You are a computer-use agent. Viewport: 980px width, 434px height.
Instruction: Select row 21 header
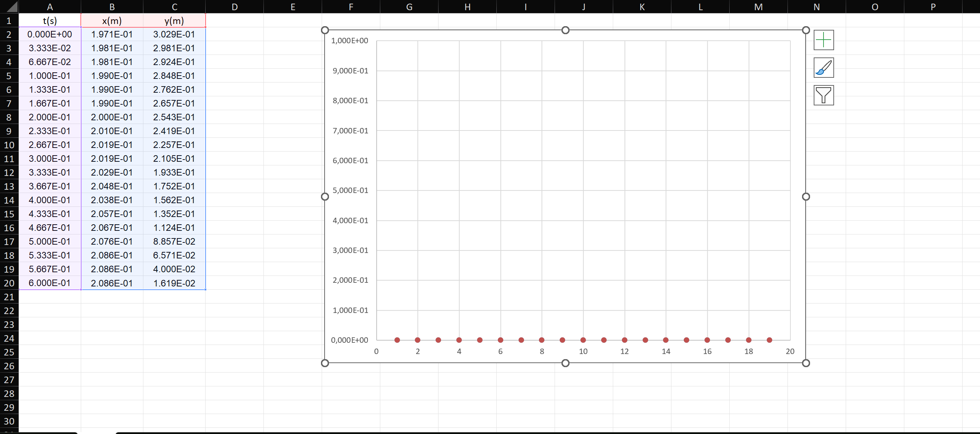[x=9, y=297]
